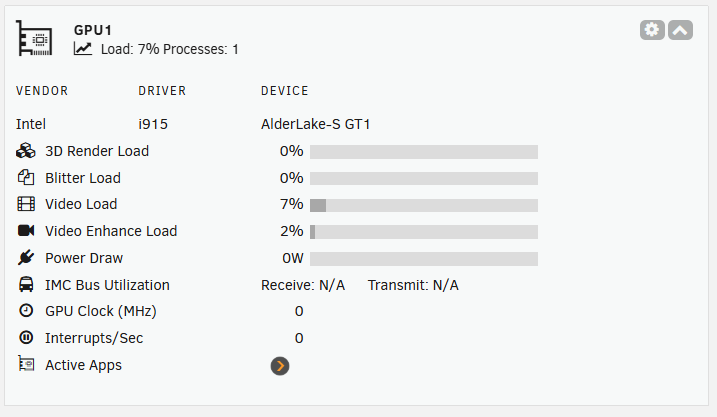Click the GPU1 title text
717x417 pixels.
point(93,30)
